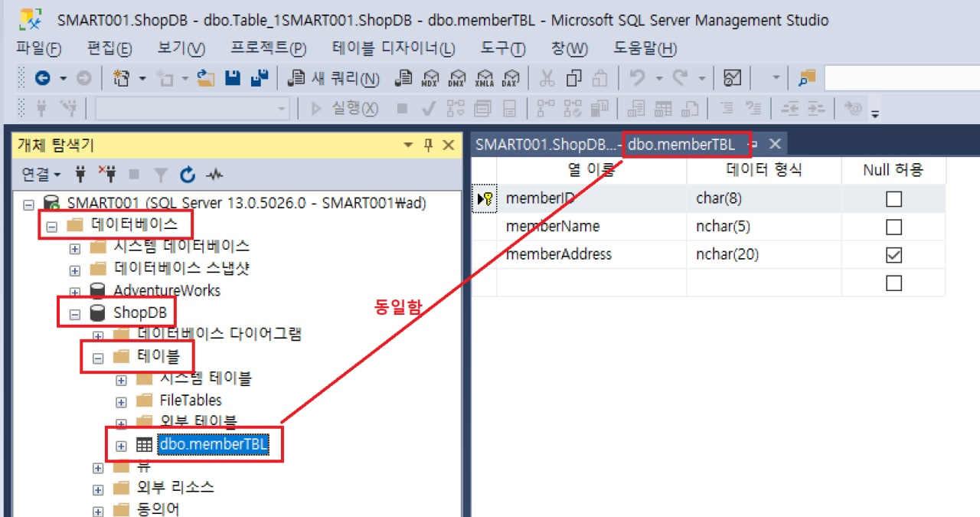Click the primary key icon on memberID row
This screenshot has width=980, height=517.
[x=485, y=198]
